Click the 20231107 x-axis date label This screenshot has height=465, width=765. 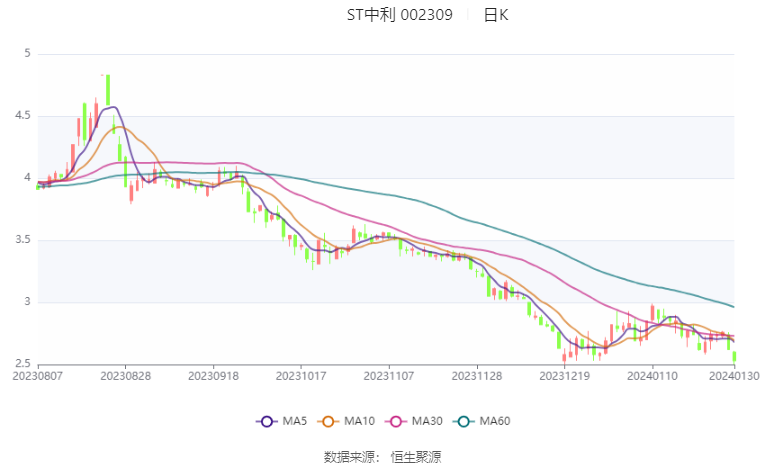[389, 376]
